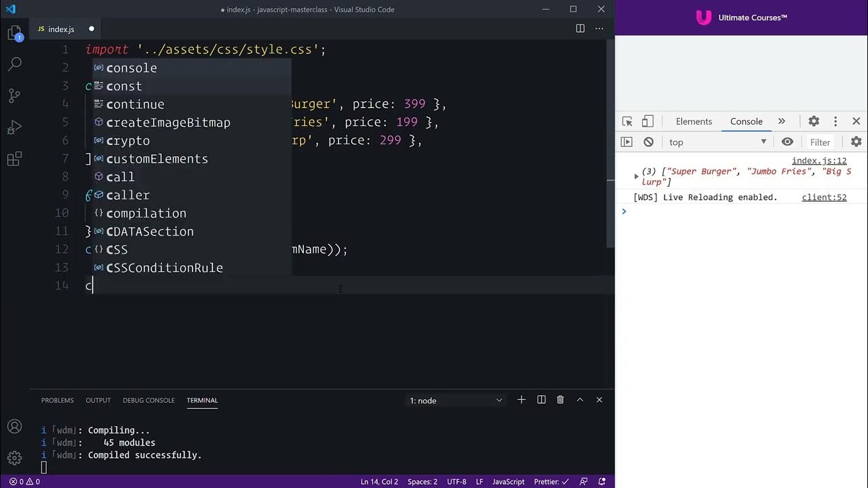The image size is (868, 488).
Task: Open the JavaScript context 'top' dropdown
Action: point(717,142)
